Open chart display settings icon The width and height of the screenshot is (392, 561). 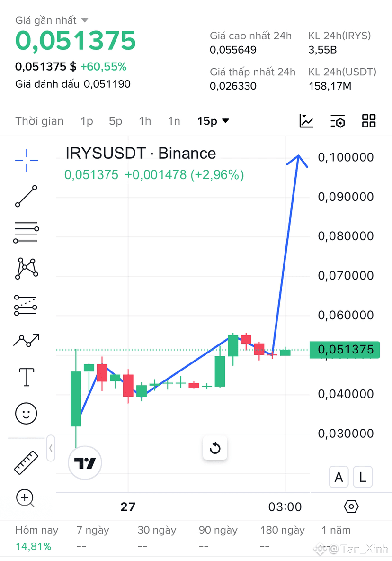coord(338,121)
